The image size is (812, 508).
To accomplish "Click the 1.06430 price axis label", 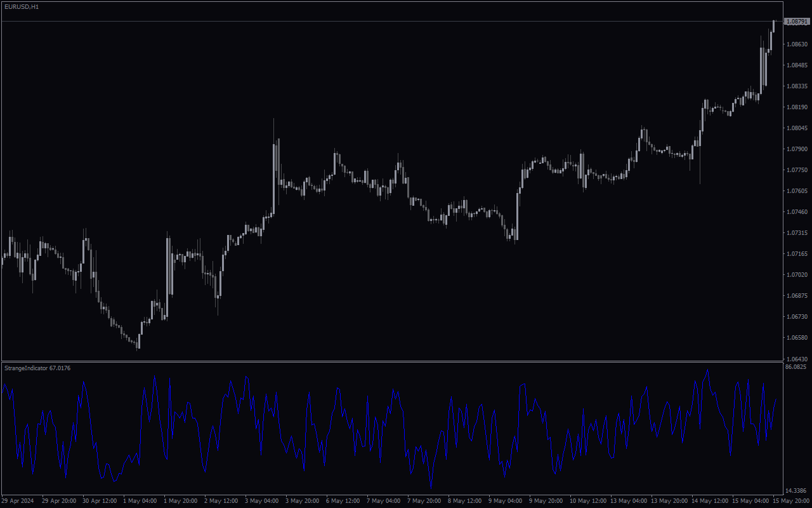I will click(x=797, y=359).
